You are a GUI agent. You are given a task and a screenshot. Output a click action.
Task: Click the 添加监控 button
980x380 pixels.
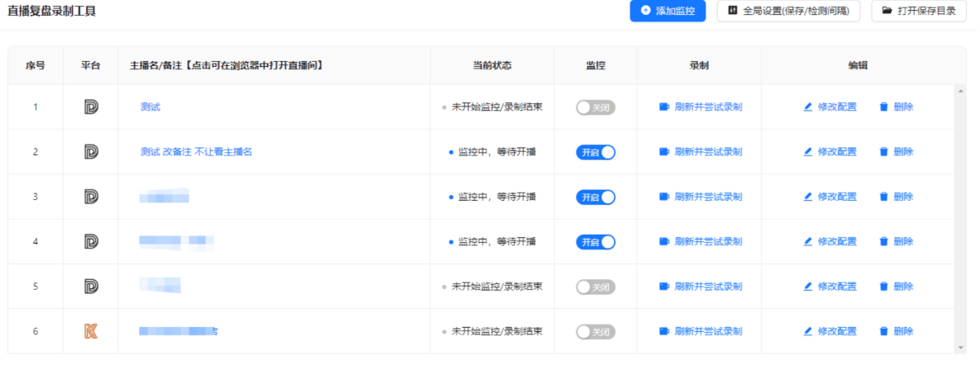[x=668, y=11]
